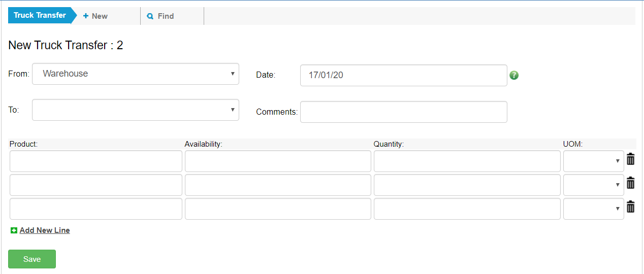Open the UOM dropdown in first row
The height and width of the screenshot is (274, 644).
pos(593,161)
